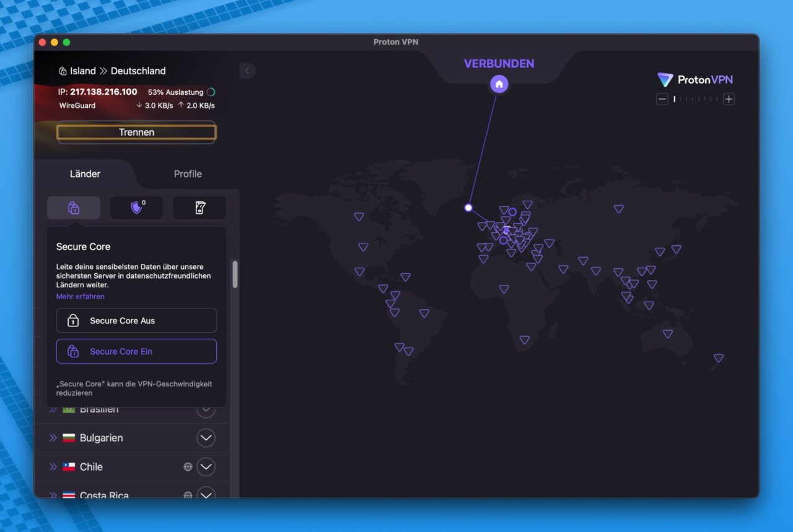Zoom out the map with minus icon
The width and height of the screenshot is (793, 532).
(x=662, y=99)
